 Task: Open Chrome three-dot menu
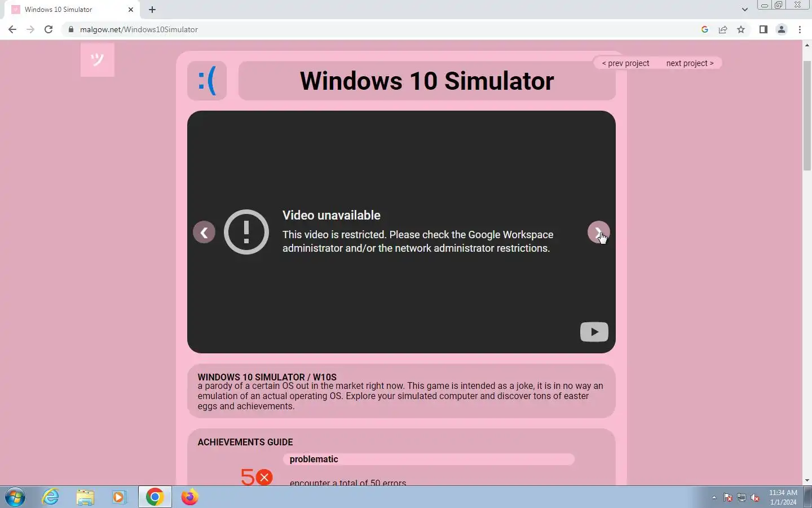pos(800,29)
